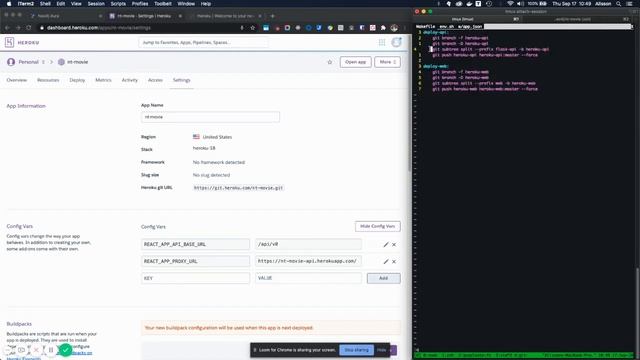Switch to the Access tab
The image size is (640, 360).
(155, 80)
